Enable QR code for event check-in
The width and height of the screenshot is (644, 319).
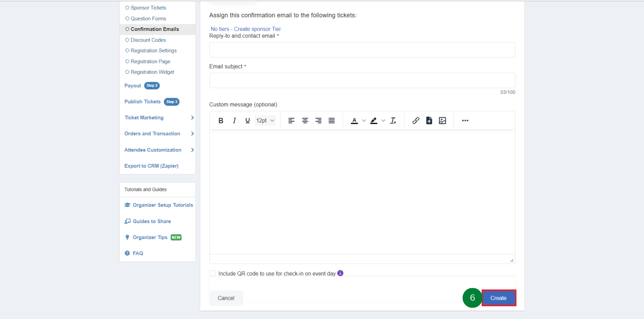pyautogui.click(x=212, y=273)
